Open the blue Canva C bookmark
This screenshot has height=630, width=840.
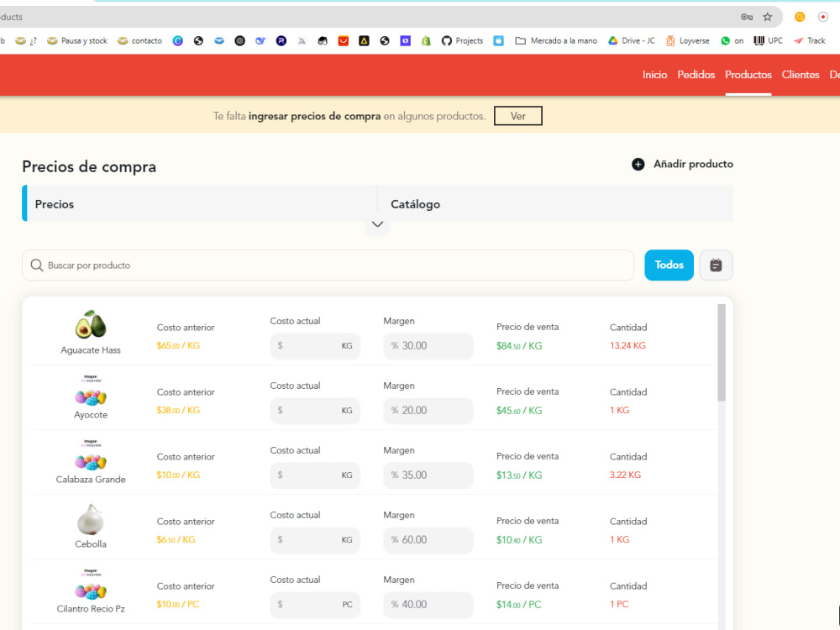[x=177, y=40]
